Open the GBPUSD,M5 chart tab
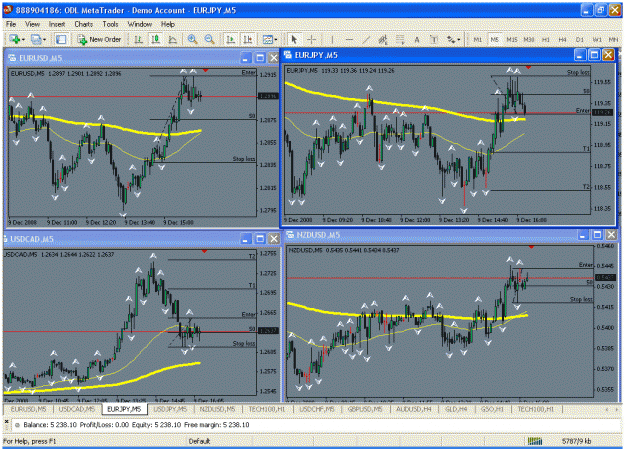 [x=365, y=409]
